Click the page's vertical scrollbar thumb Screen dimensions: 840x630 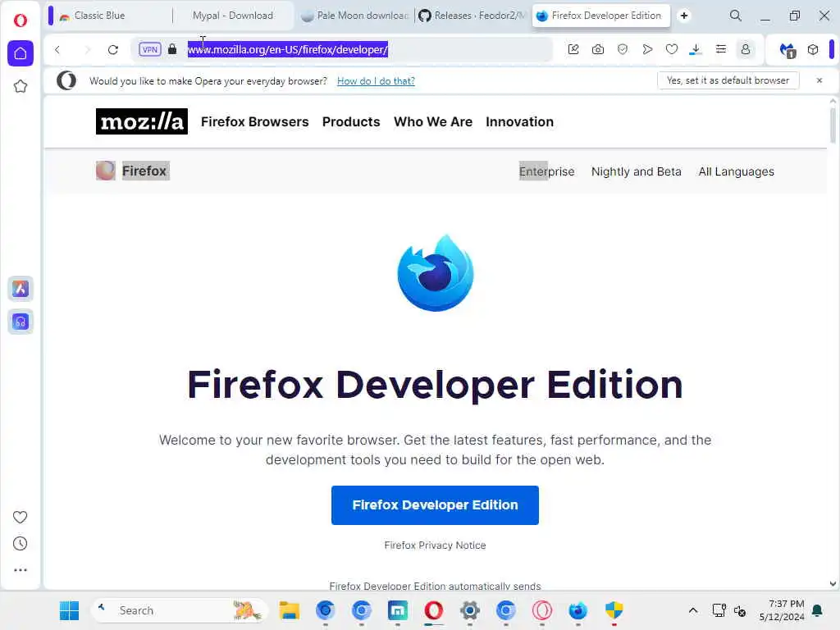point(833,125)
